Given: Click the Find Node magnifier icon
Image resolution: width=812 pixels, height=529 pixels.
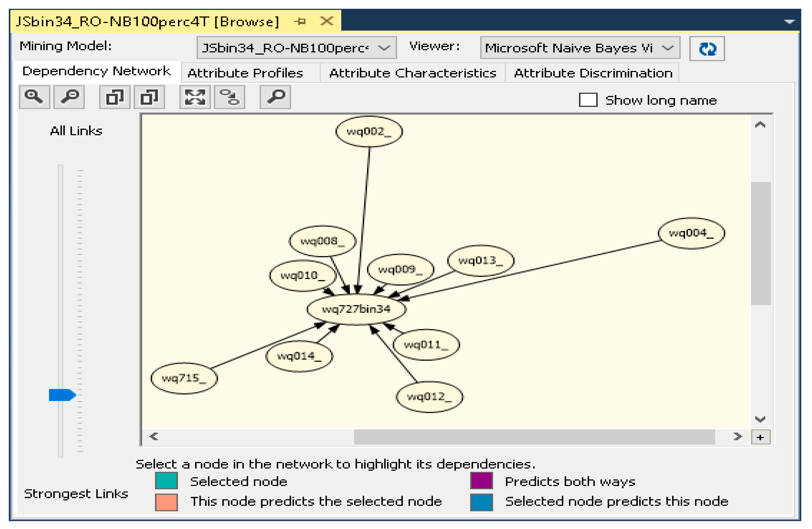Looking at the screenshot, I should click(275, 97).
